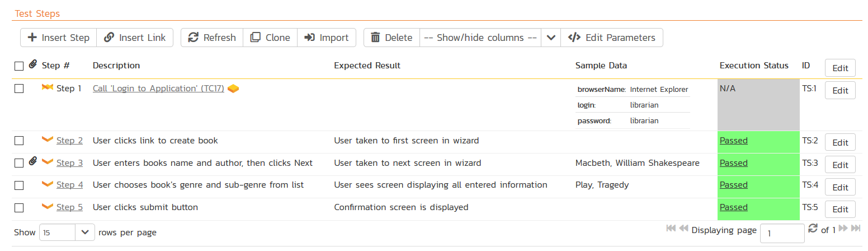868x251 pixels.
Task: Click the previous page arrow icon
Action: point(683,229)
